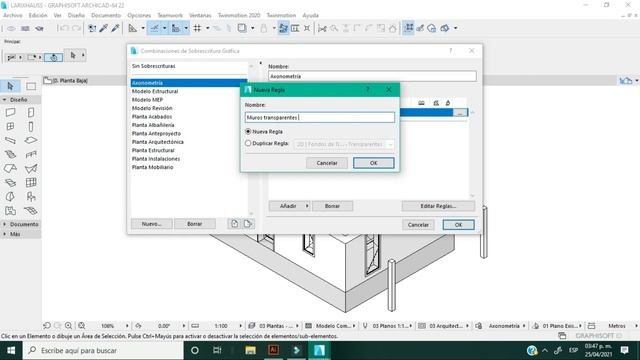This screenshot has height=360, width=640.
Task: Click the import combination icon beside Borrar
Action: (235, 224)
